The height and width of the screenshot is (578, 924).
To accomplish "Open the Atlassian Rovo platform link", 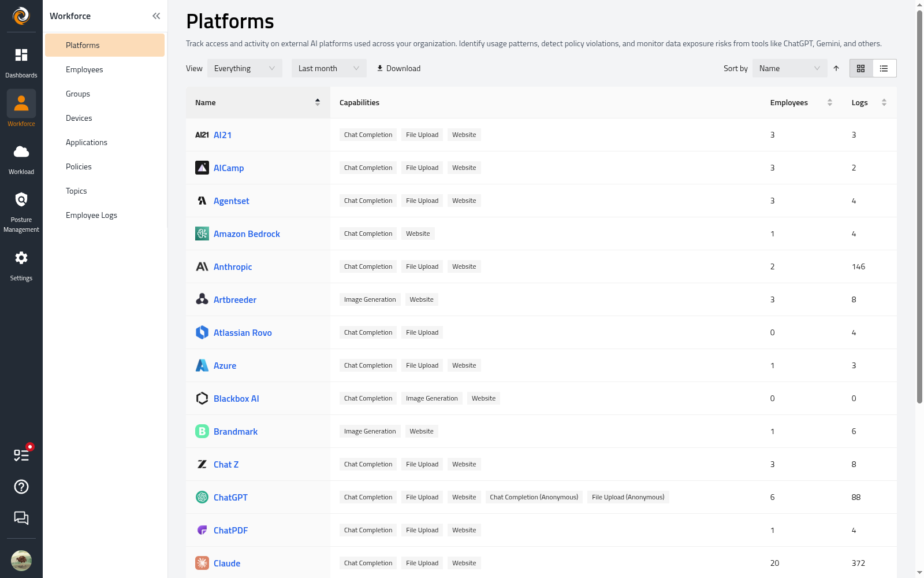I will tap(243, 332).
